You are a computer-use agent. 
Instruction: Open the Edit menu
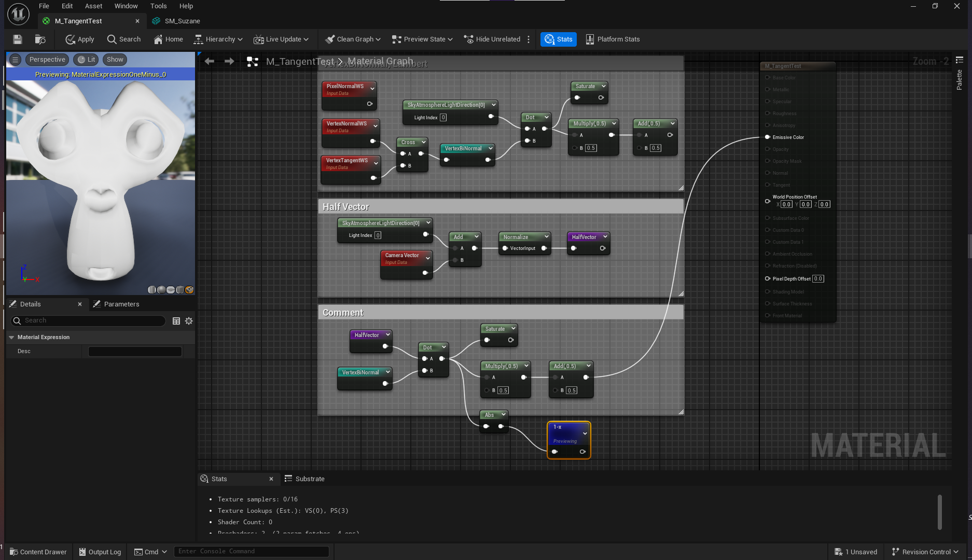[x=67, y=6]
